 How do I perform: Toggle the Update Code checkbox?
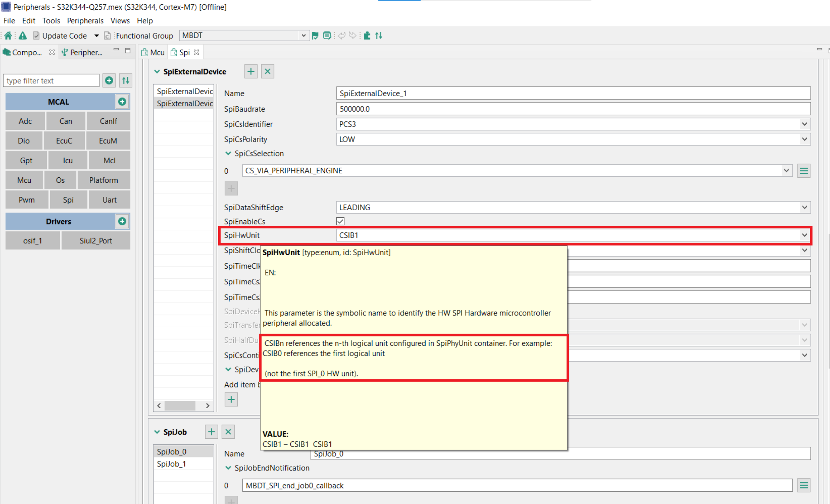coord(36,35)
